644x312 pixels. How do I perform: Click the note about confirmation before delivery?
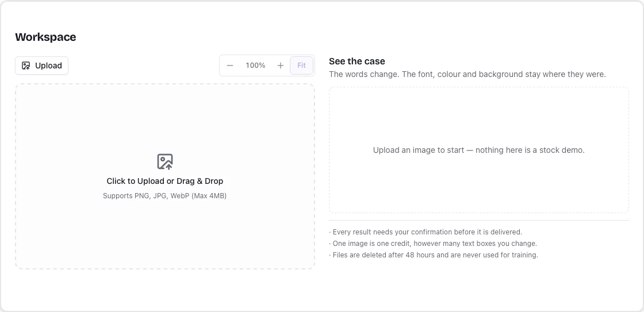[x=425, y=232]
